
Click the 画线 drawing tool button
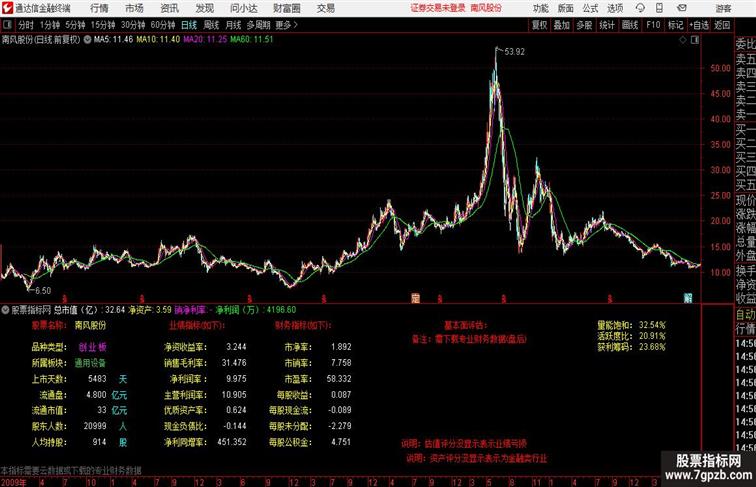click(x=630, y=25)
